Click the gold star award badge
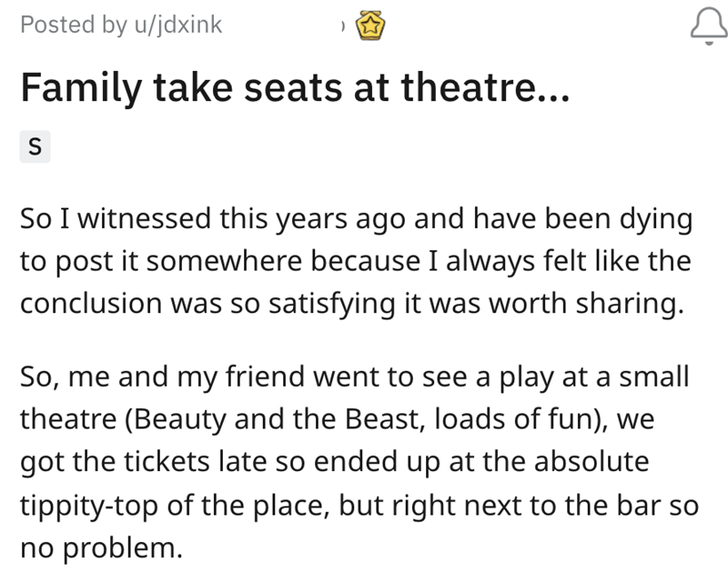Image resolution: width=728 pixels, height=582 pixels. click(x=371, y=26)
